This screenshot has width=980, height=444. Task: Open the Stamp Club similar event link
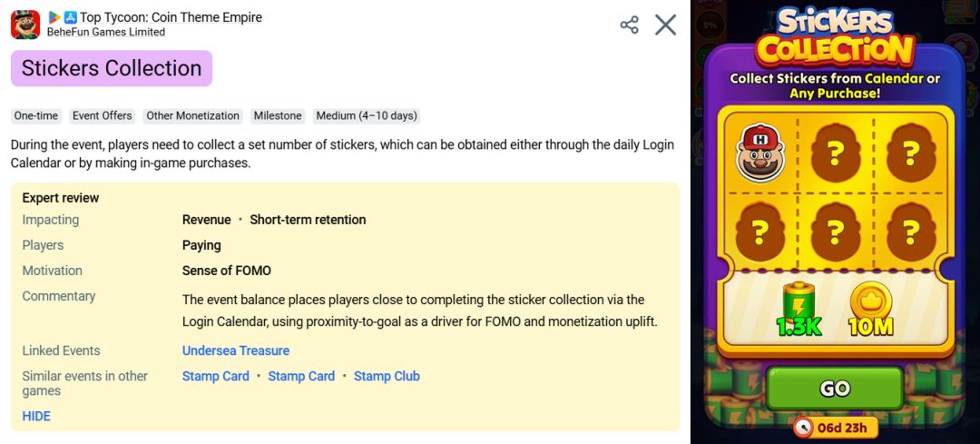(387, 377)
